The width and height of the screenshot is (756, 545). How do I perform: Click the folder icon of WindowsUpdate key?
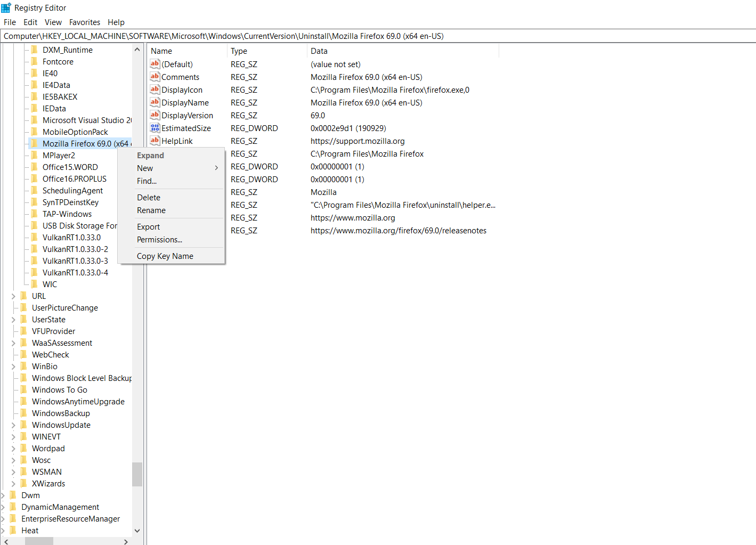pyautogui.click(x=23, y=425)
